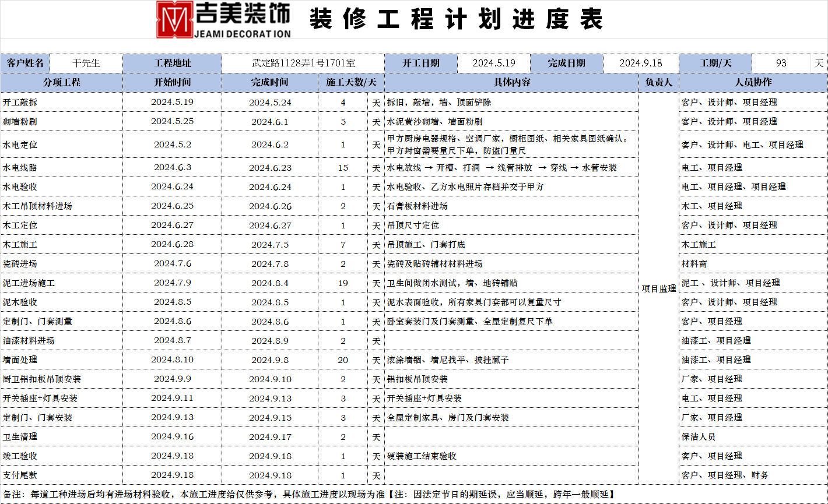The width and height of the screenshot is (828, 504).
Task: Select the 完成日期 label cell
Action: pos(566,63)
